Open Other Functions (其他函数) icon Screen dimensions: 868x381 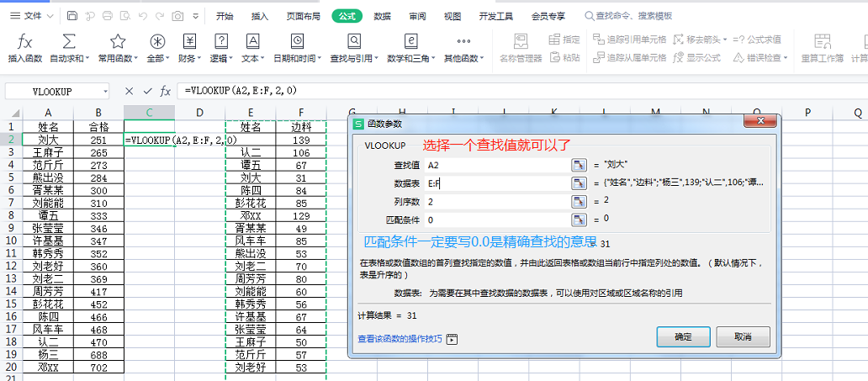[464, 41]
